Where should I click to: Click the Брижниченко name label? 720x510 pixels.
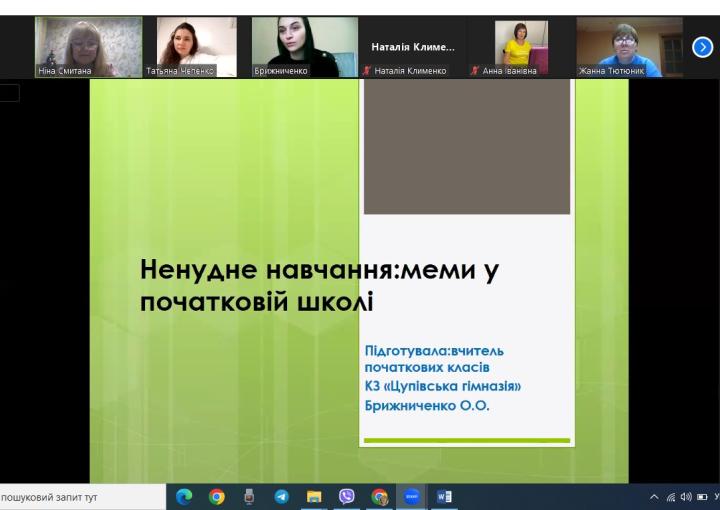coord(282,71)
